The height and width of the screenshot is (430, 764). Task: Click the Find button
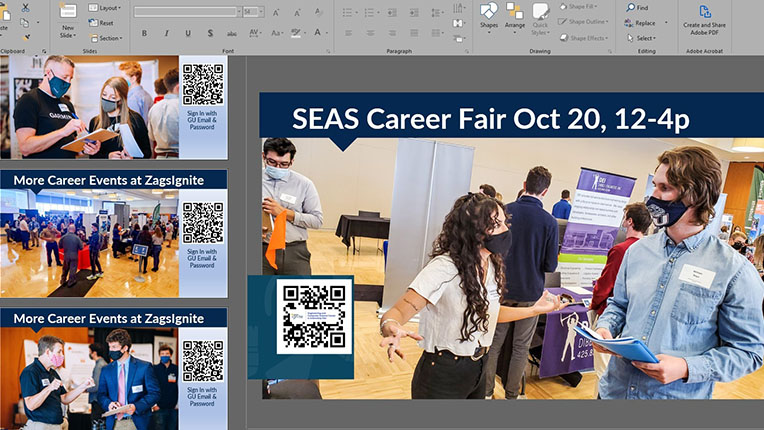636,7
